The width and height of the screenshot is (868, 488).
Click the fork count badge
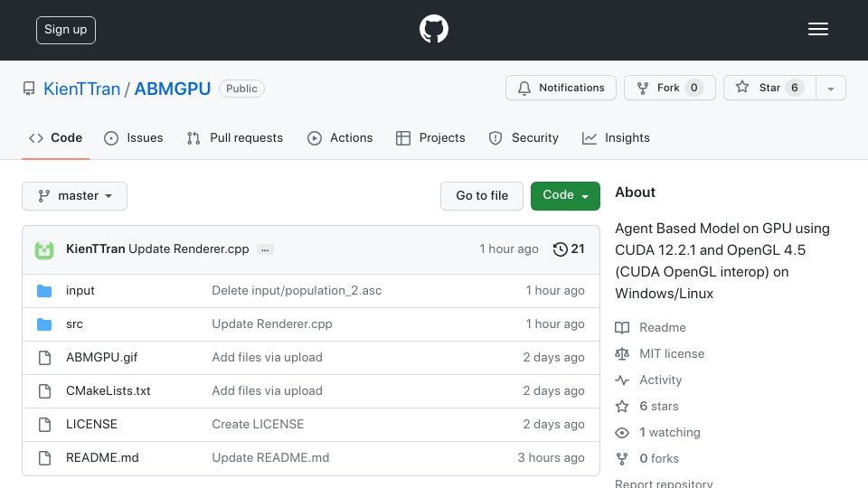(x=693, y=88)
